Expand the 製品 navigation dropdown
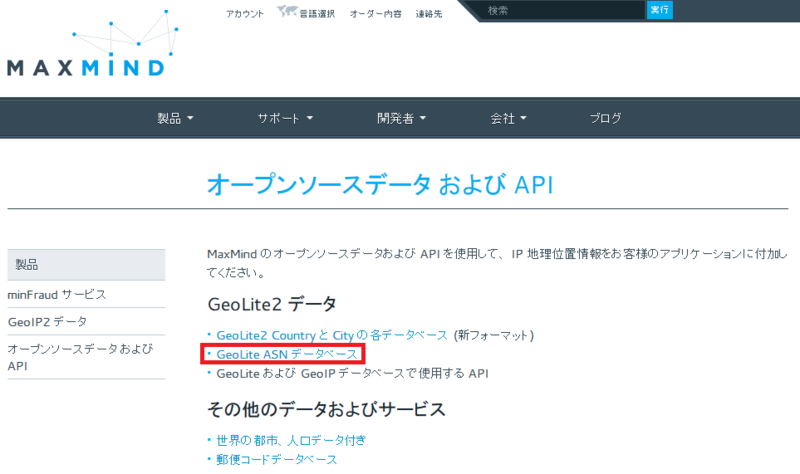Screen dimensions: 800x474 pyautogui.click(x=175, y=118)
